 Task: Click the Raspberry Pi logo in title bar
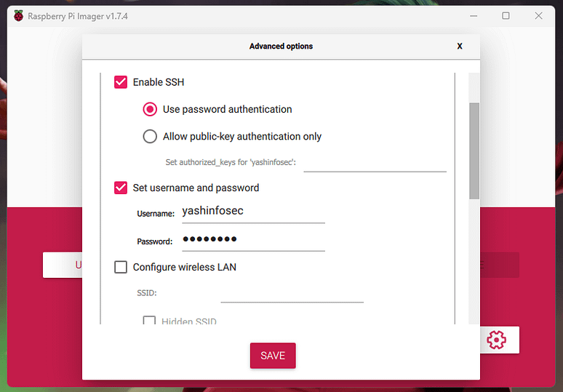tap(18, 16)
